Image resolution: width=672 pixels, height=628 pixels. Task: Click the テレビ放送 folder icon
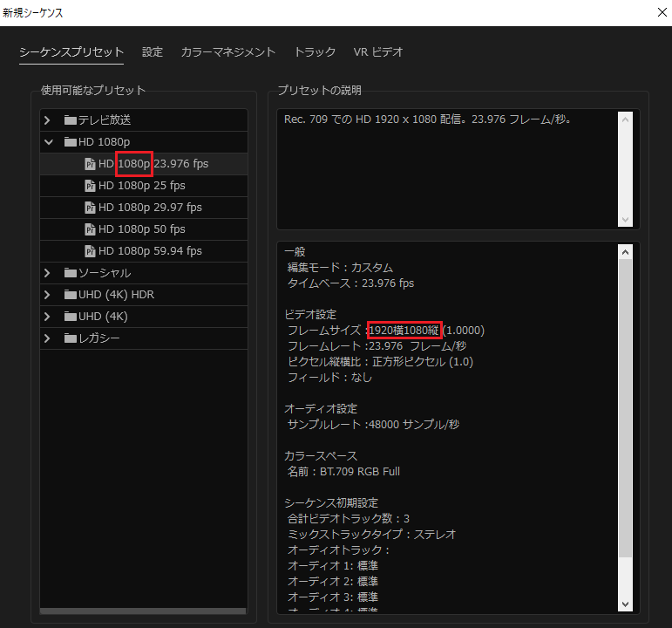71,120
